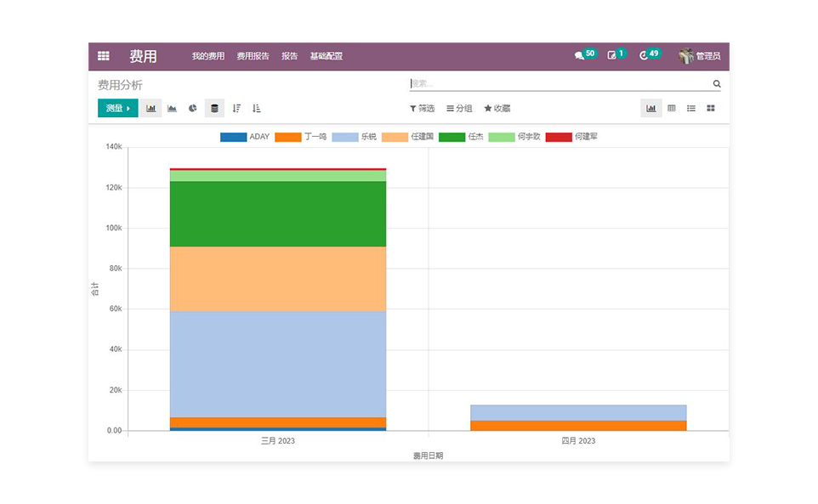Open the 我的费用 menu
The image size is (818, 504).
(208, 56)
